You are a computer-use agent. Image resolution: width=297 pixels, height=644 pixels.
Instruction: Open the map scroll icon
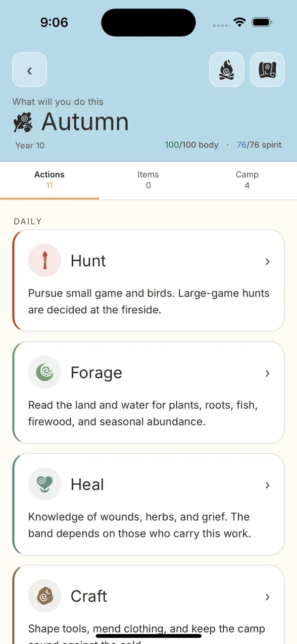point(268,70)
